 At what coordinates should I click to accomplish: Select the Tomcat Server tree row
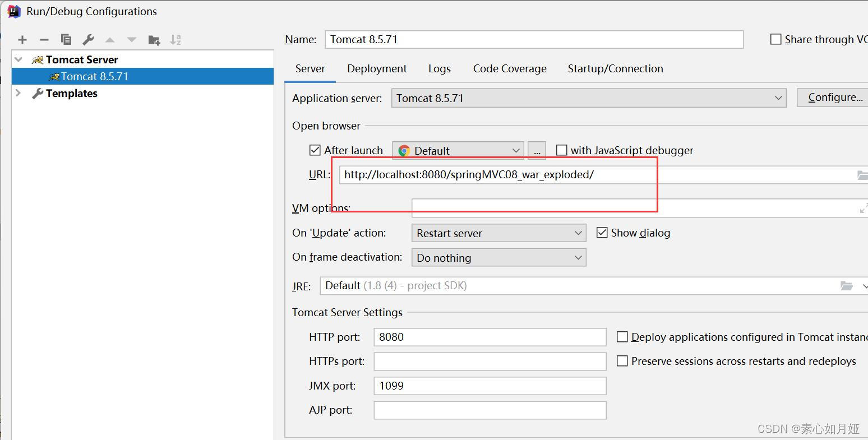click(143, 59)
